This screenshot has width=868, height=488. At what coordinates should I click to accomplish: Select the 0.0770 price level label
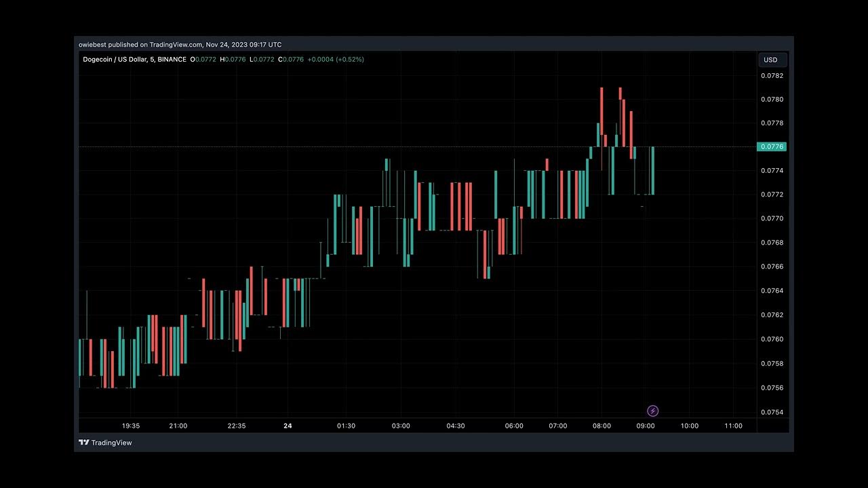(x=772, y=218)
